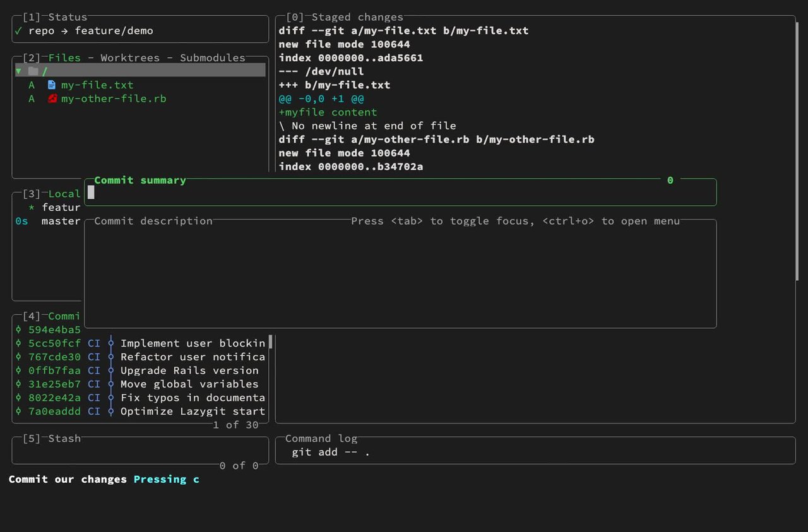
Task: Click 'diff --git a/my-other-file.rb' line
Action: point(436,139)
